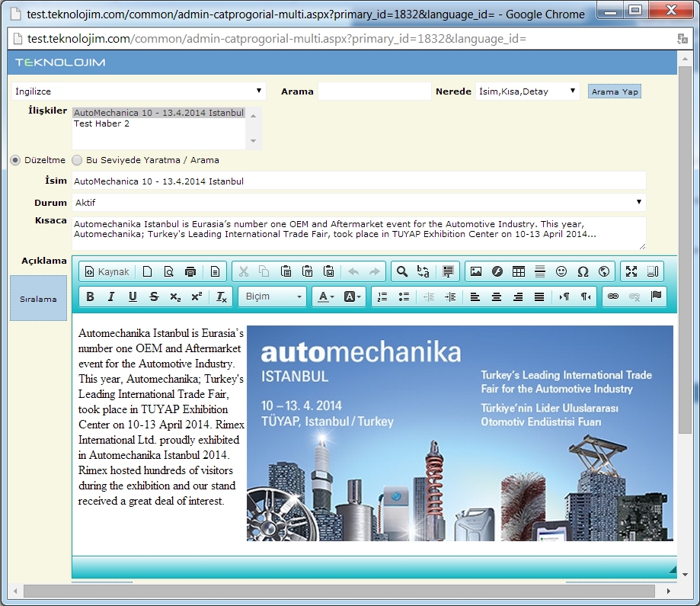Open the preview icon in editor toolbar
The height and width of the screenshot is (606, 700).
(x=169, y=271)
